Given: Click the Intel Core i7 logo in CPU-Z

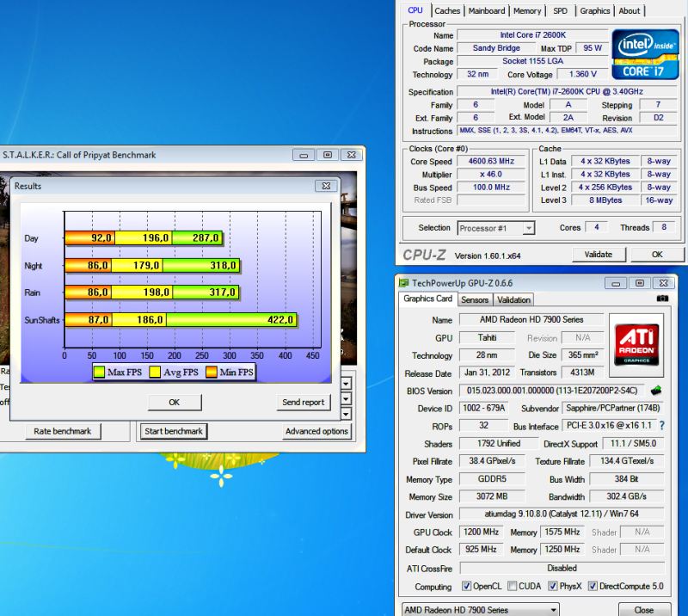Looking at the screenshot, I should click(x=645, y=54).
